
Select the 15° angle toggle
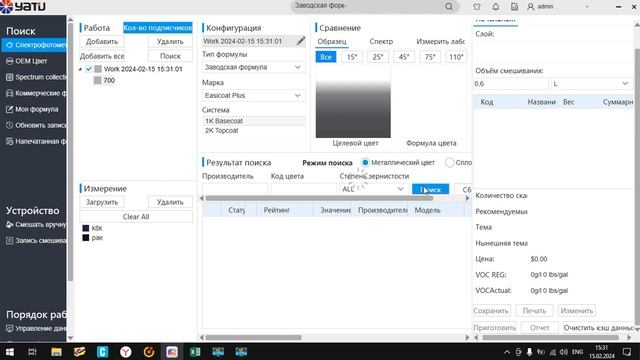[x=352, y=57]
